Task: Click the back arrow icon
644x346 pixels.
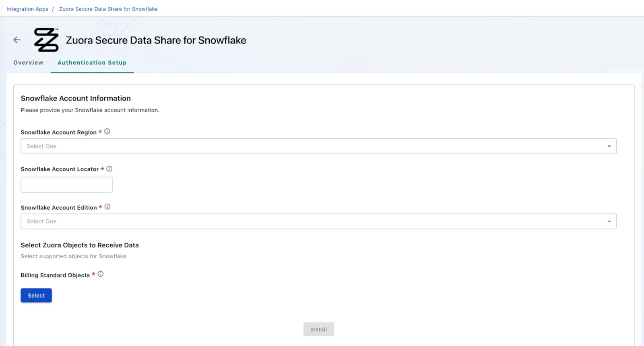Action: pyautogui.click(x=17, y=40)
